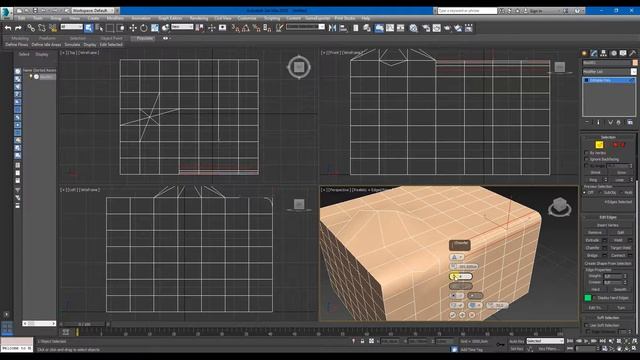Collapse the Soft Selection rollout header

608,318
